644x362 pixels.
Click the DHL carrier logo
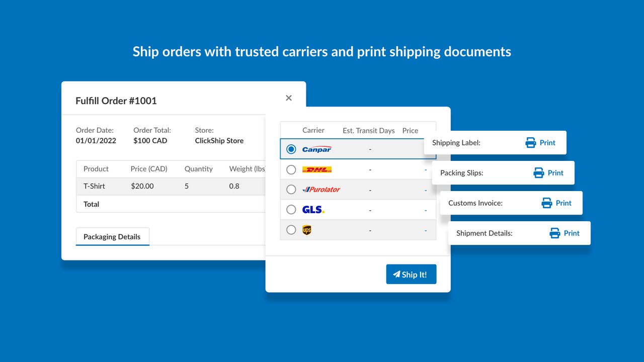tap(316, 169)
